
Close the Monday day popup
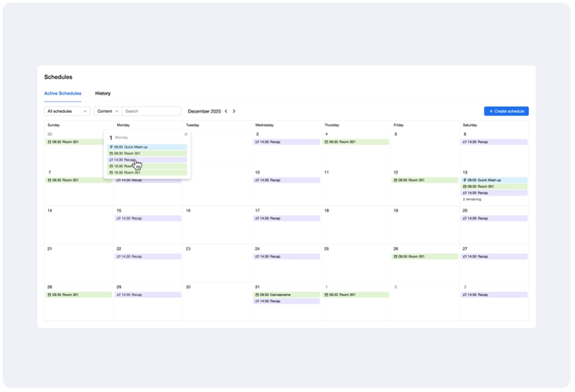tap(186, 134)
